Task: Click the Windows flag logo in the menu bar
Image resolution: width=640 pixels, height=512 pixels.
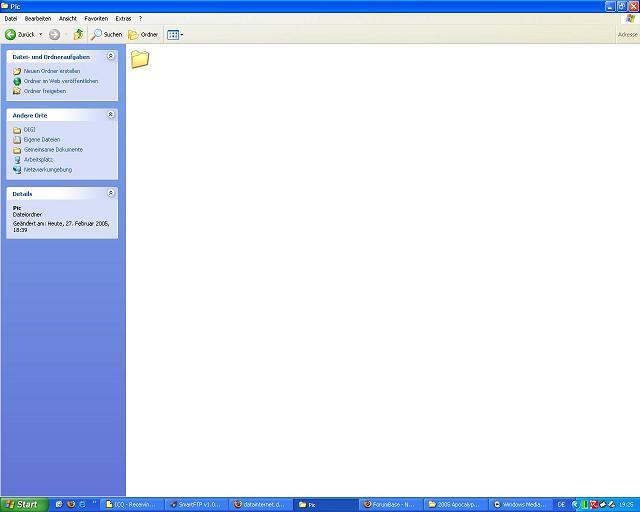Action: pyautogui.click(x=630, y=19)
